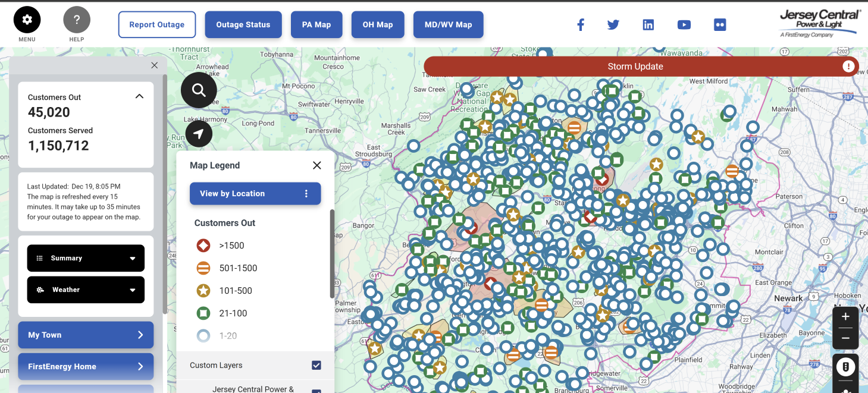This screenshot has width=868, height=393.
Task: Click the Help question mark icon
Action: click(77, 20)
